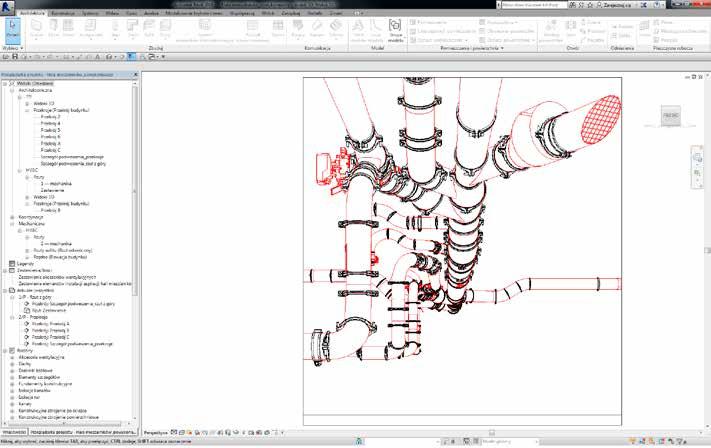Collapse the Rodziny node in project browser
The image size is (711, 448).
(x=5, y=351)
